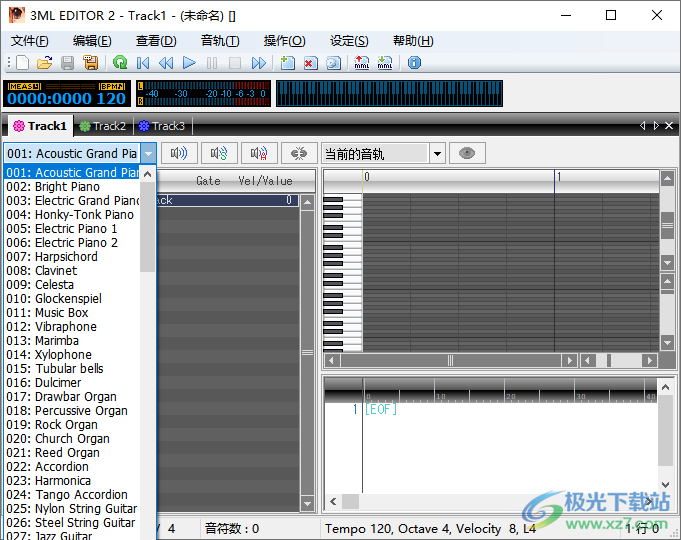Click the track settings gear icon
The image size is (681, 540).
tap(333, 63)
